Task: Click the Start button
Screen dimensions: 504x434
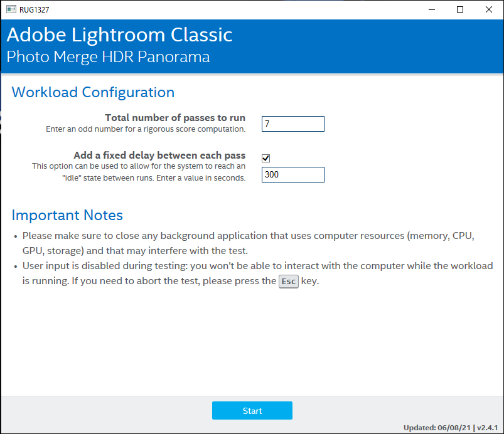Action: coord(252,410)
